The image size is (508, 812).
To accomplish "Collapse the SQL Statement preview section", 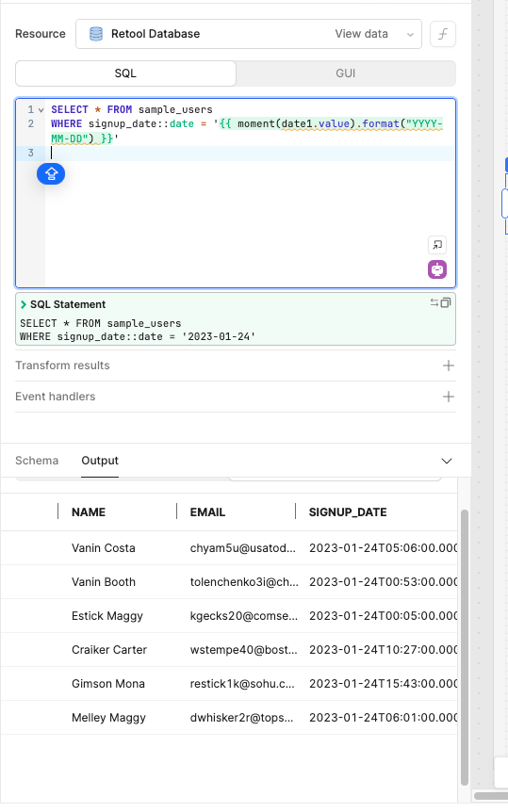I will [x=24, y=304].
